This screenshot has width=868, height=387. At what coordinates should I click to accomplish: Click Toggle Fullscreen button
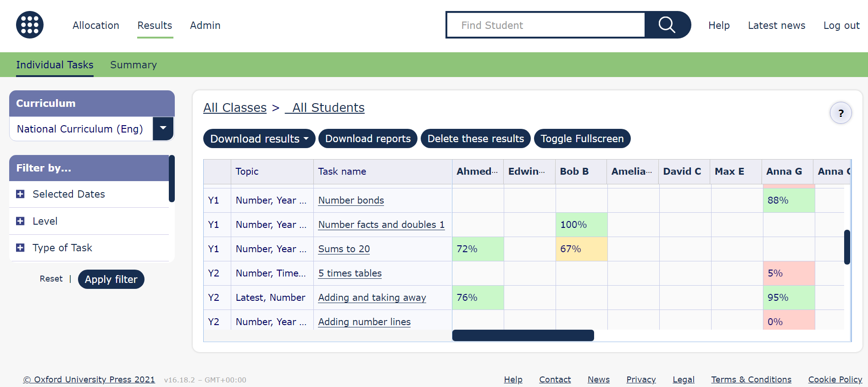click(582, 138)
